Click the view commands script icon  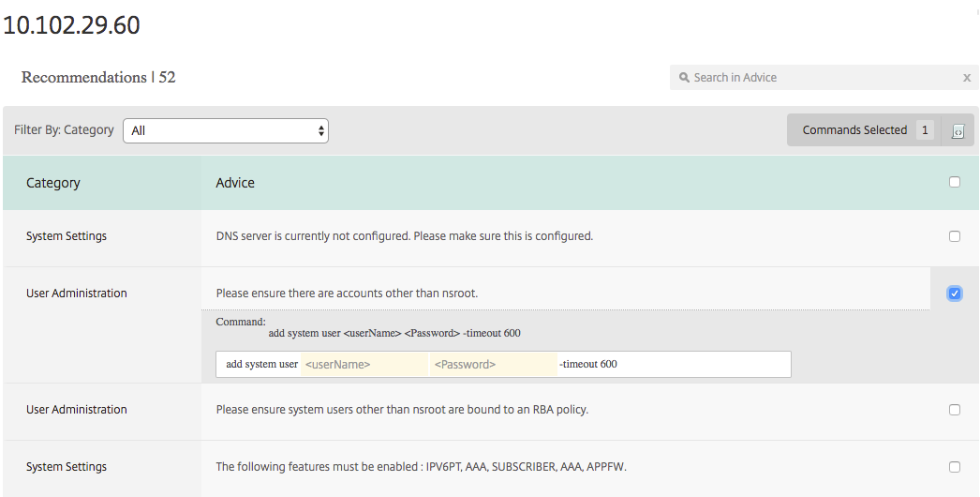tap(958, 131)
